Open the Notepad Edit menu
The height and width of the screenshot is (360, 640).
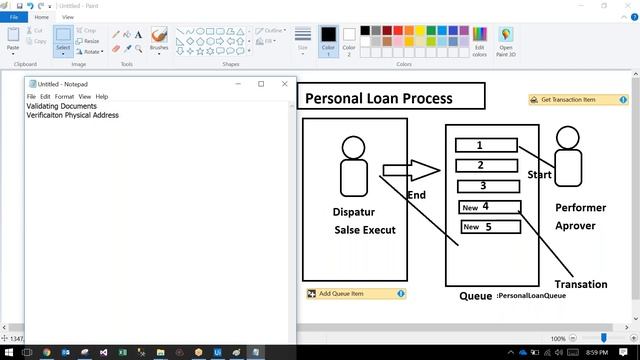pos(45,97)
